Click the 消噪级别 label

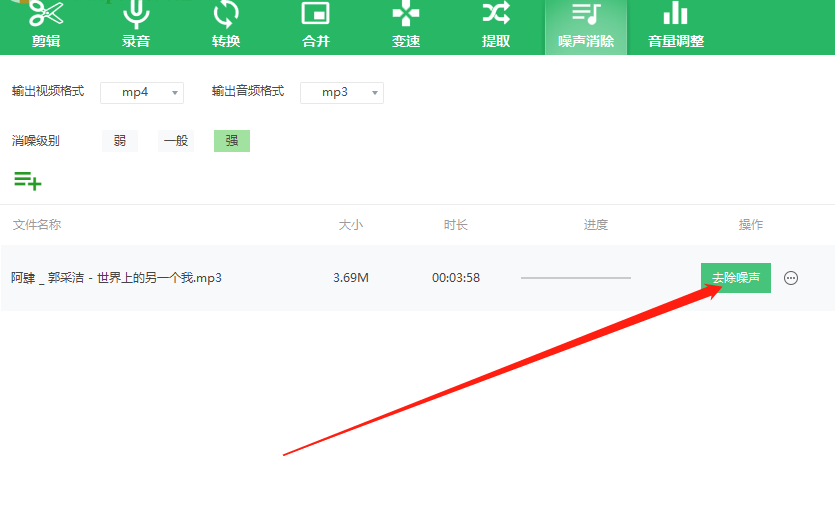coord(36,141)
